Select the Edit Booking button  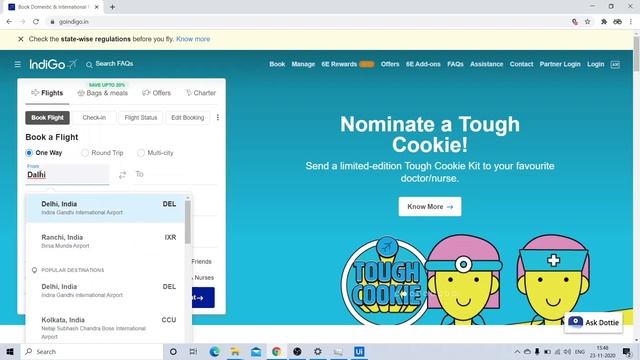point(187,118)
